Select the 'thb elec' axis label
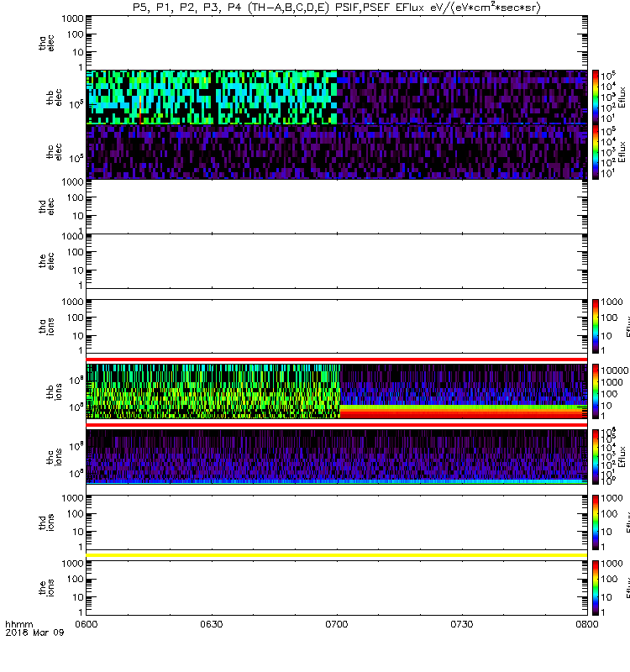This screenshot has width=630, height=672. (54, 97)
